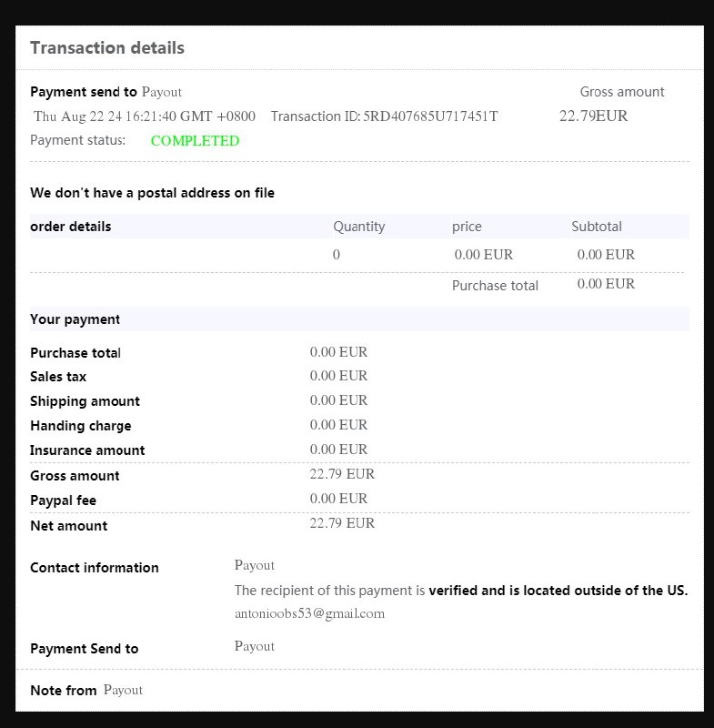Click the Paypal fee label
The image size is (714, 728).
point(63,500)
